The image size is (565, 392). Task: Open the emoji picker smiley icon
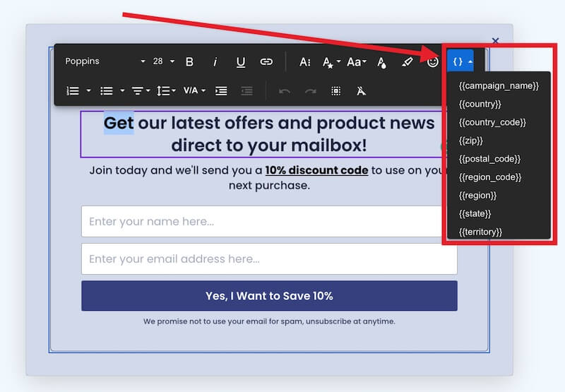coord(432,62)
